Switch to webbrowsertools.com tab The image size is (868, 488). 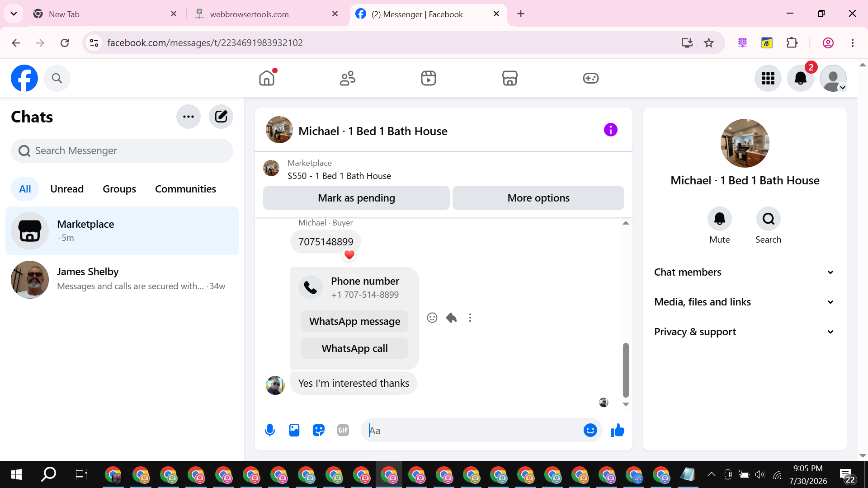pyautogui.click(x=267, y=14)
